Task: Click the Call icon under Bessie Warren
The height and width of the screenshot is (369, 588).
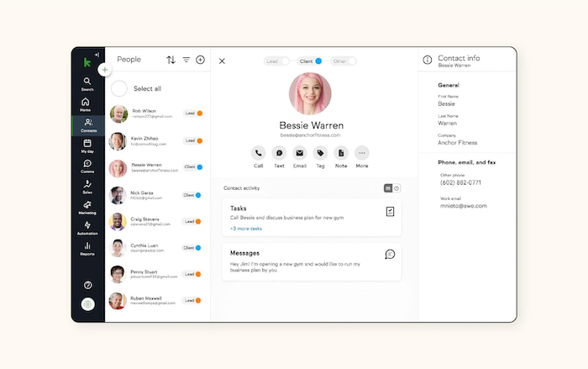Action: click(x=258, y=153)
